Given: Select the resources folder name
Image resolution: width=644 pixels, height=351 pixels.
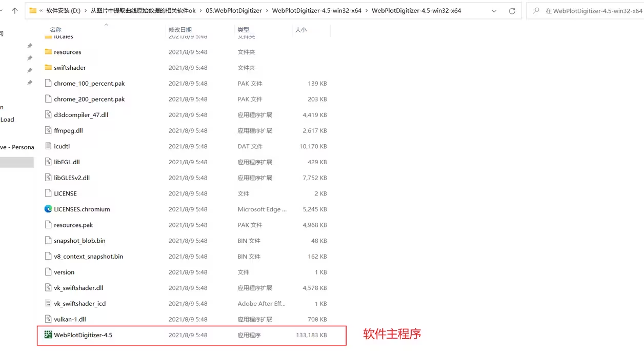Looking at the screenshot, I should click(x=68, y=52).
